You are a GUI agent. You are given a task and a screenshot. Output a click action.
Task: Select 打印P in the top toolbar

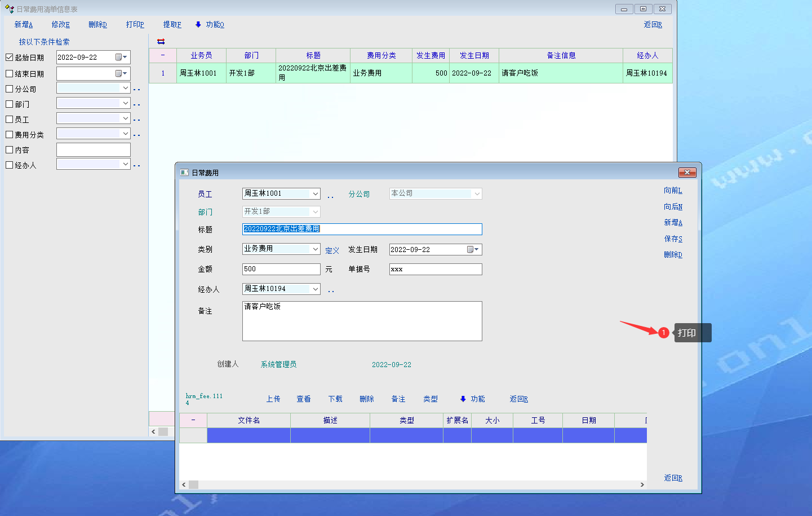(x=135, y=25)
